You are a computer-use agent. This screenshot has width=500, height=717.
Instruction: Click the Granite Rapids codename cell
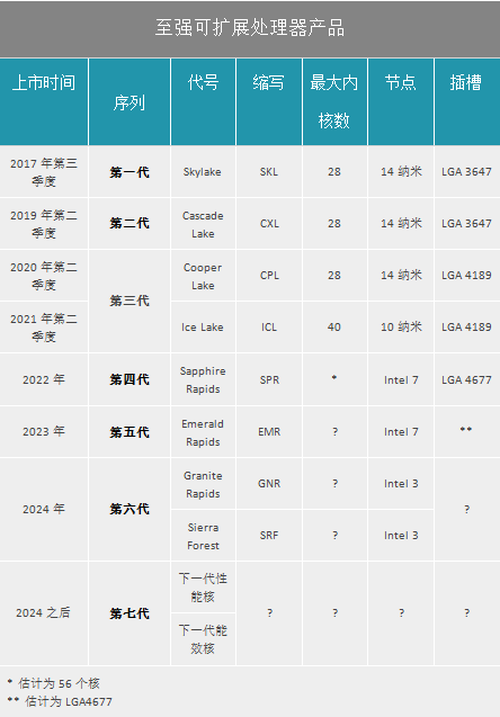203,485
